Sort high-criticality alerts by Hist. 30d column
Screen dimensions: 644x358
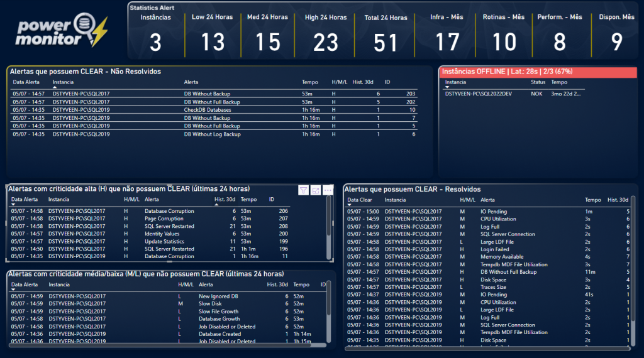(225, 199)
